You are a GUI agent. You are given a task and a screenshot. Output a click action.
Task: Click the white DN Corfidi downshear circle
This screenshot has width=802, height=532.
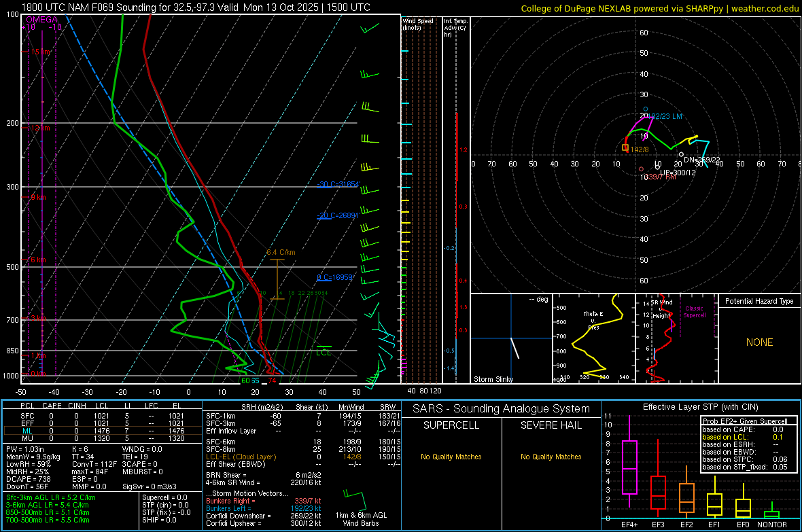(x=681, y=154)
